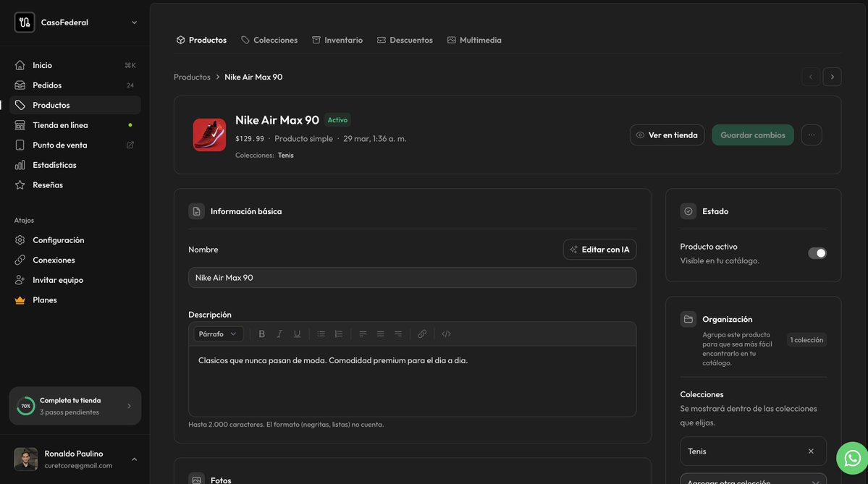Align text to the left
Screen dimensions: 868x484
pyautogui.click(x=363, y=334)
